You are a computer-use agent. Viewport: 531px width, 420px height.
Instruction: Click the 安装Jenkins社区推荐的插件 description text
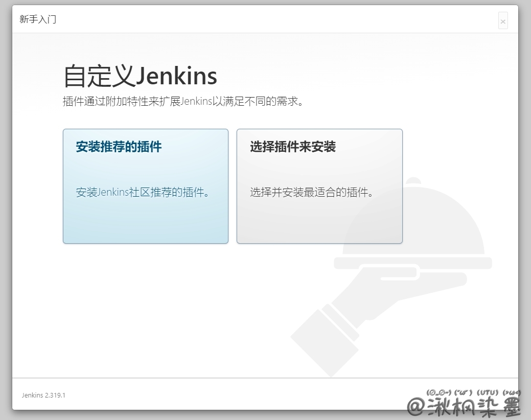coord(143,193)
